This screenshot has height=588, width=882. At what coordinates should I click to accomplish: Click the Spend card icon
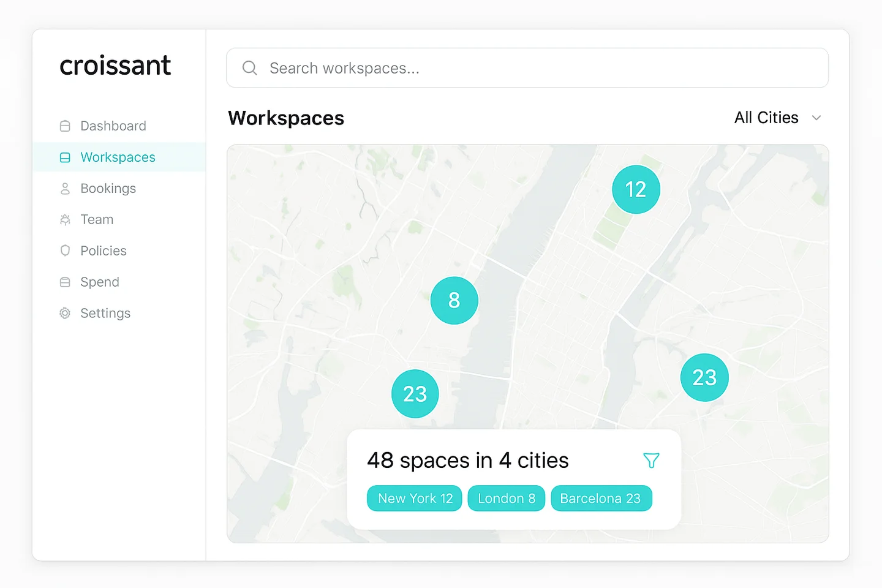[65, 282]
